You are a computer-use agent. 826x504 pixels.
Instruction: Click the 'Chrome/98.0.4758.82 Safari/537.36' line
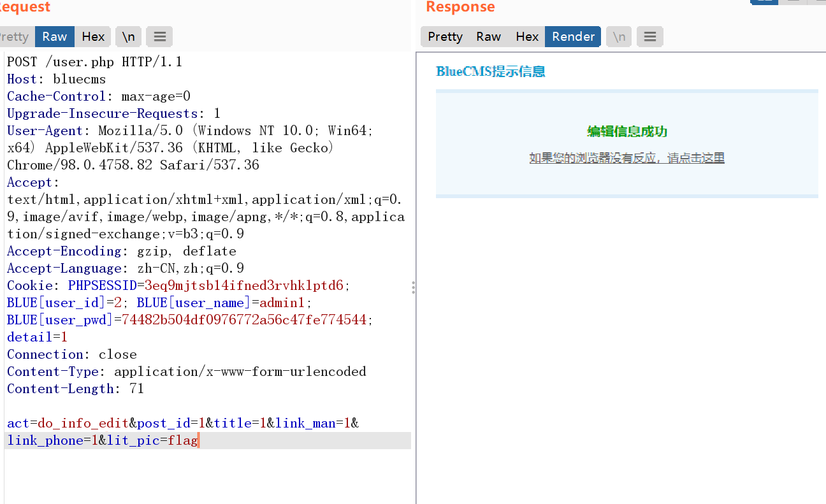pyautogui.click(x=133, y=165)
